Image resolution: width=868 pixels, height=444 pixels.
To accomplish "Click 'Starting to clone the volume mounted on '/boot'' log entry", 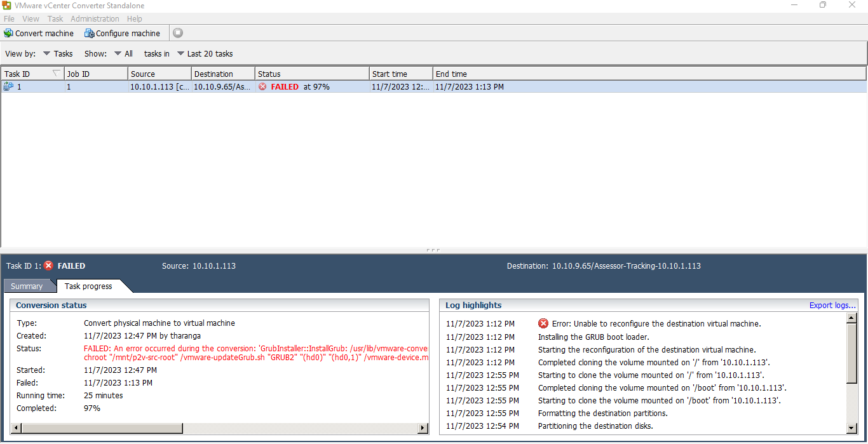I will [660, 400].
